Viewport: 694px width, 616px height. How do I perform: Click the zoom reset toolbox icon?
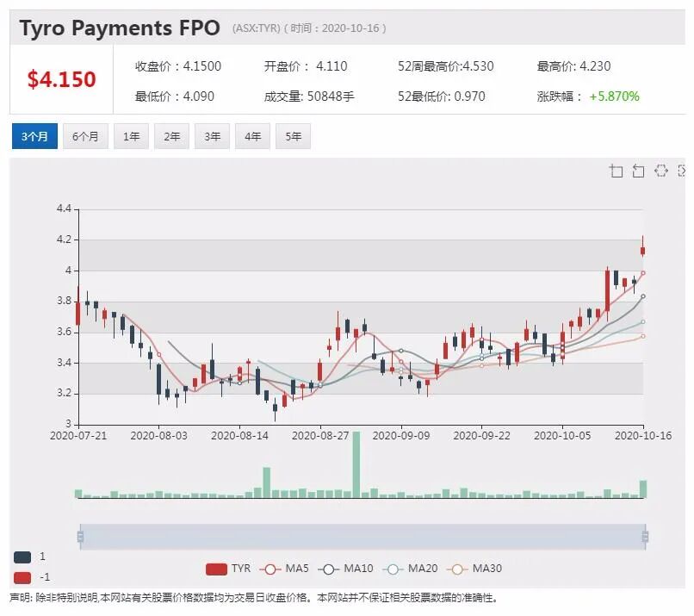click(x=638, y=171)
